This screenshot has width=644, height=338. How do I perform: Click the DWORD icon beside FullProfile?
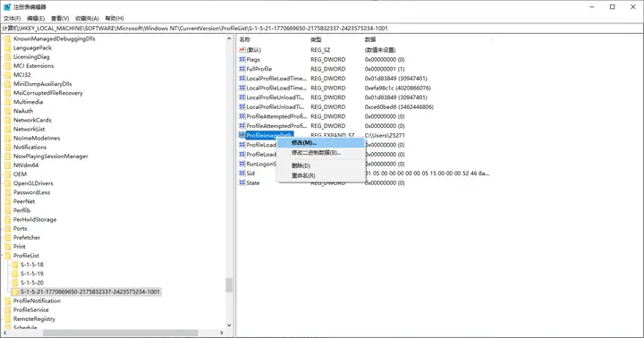pyautogui.click(x=242, y=69)
